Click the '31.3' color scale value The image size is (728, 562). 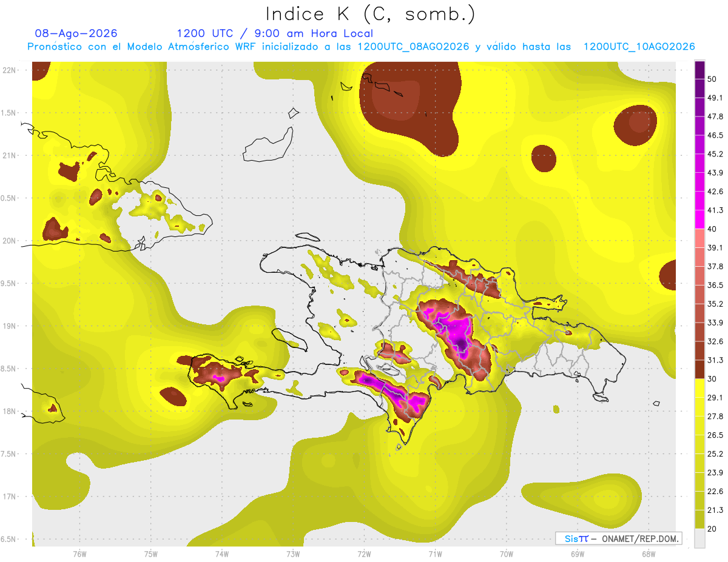[x=715, y=360]
